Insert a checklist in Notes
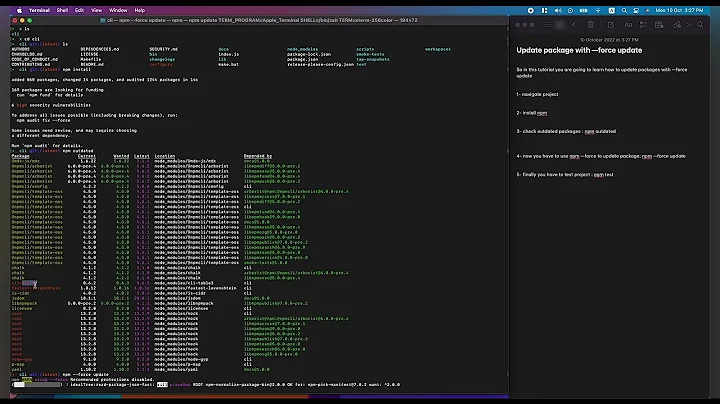 [643, 25]
